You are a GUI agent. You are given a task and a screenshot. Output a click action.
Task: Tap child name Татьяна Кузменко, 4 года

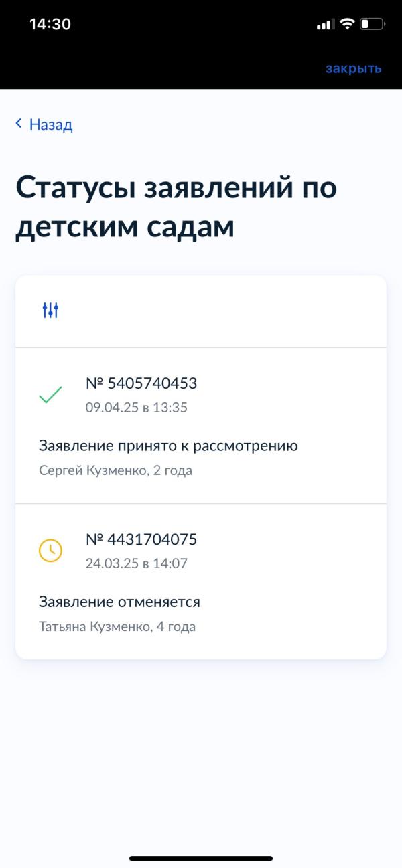click(117, 627)
